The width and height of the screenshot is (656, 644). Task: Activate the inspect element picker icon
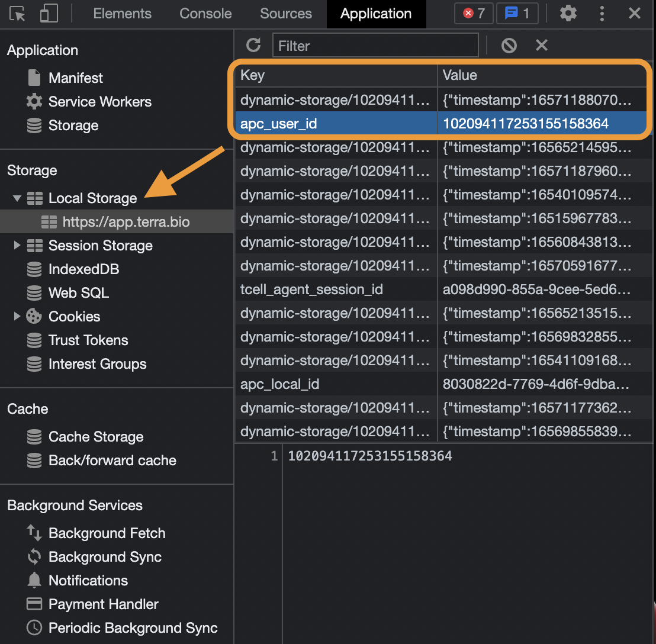(17, 14)
